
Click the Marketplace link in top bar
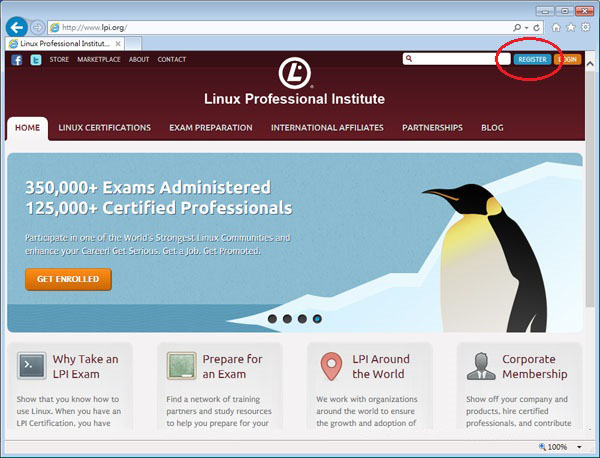[100, 60]
